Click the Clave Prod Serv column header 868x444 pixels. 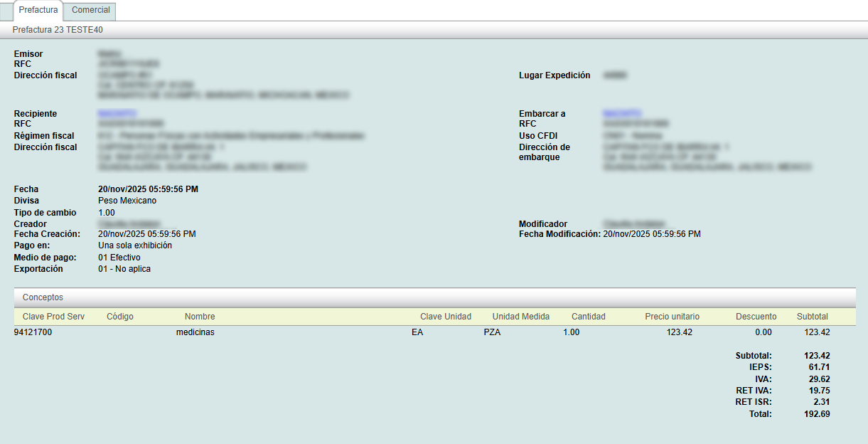pos(53,317)
